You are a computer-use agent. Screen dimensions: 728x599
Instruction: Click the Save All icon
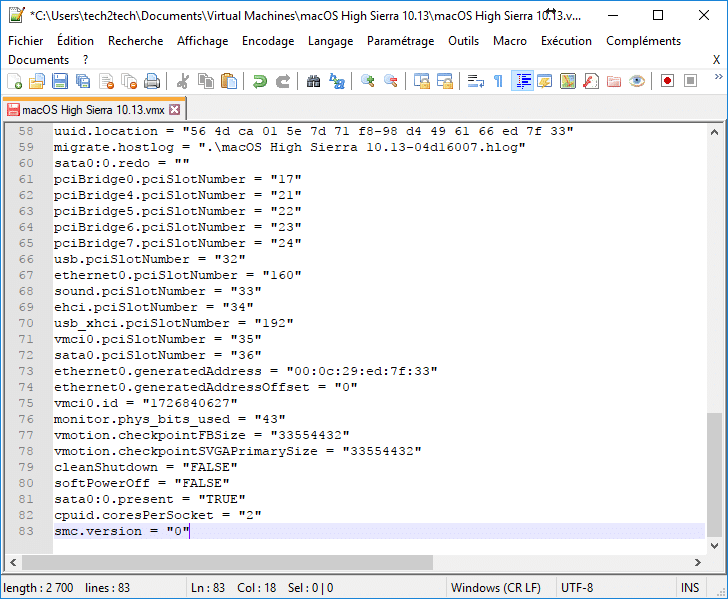tap(83, 82)
